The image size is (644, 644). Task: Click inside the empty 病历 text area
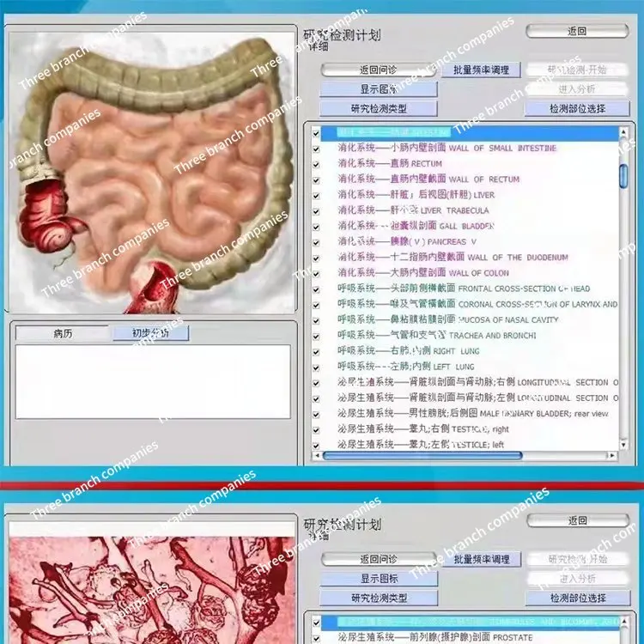153,382
